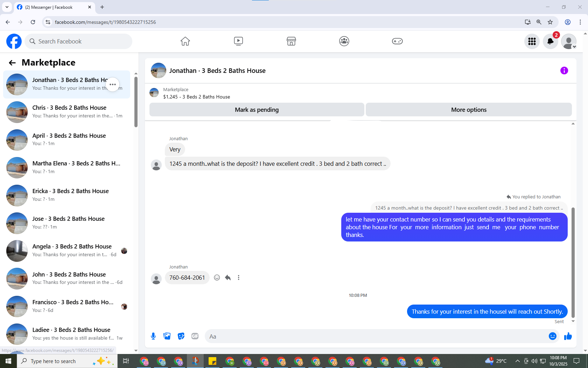
Task: Click the Mark as pending button
Action: (257, 110)
